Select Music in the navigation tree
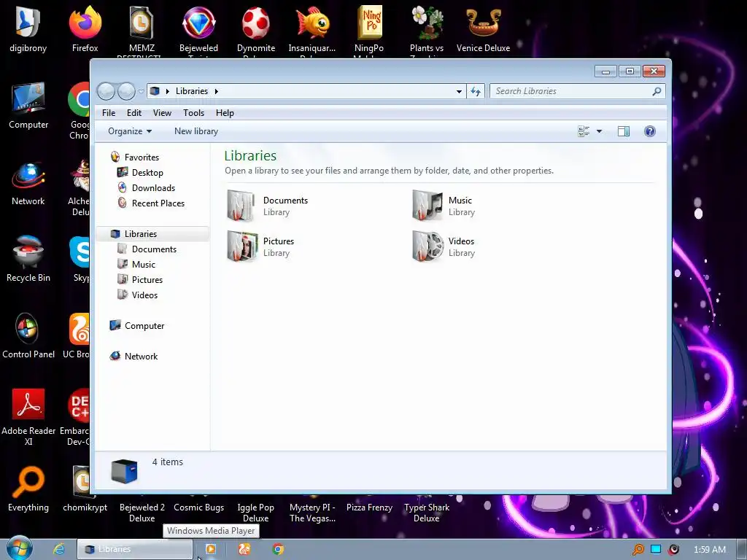 136,264
